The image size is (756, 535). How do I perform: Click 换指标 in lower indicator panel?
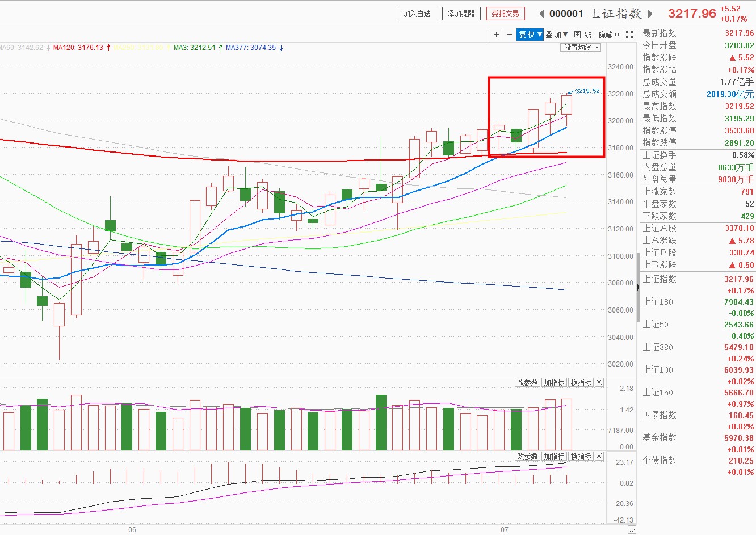pyautogui.click(x=581, y=456)
